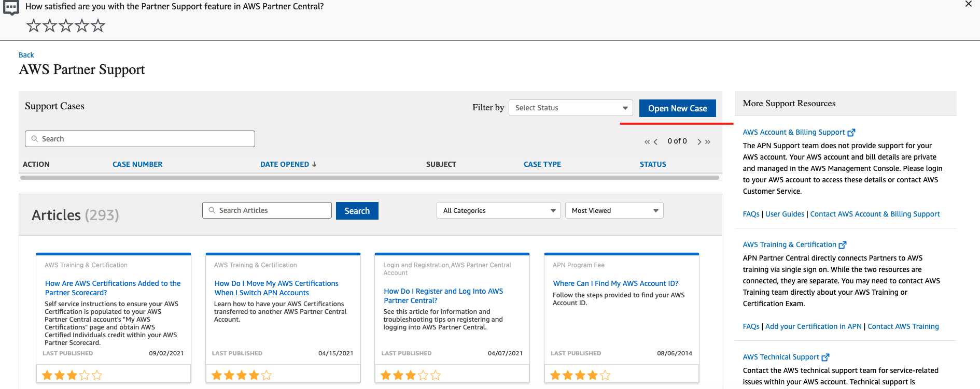
Task: Click star rating of Register and Log Into article
Action: tap(411, 375)
